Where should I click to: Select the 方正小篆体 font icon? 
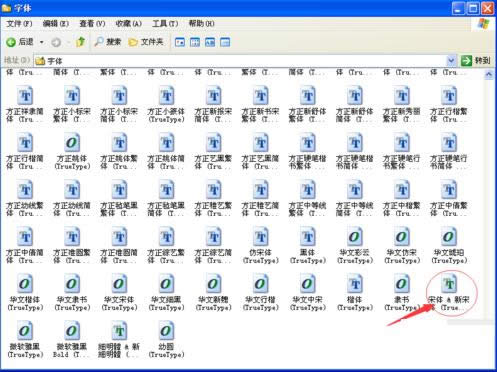pyautogui.click(x=166, y=96)
